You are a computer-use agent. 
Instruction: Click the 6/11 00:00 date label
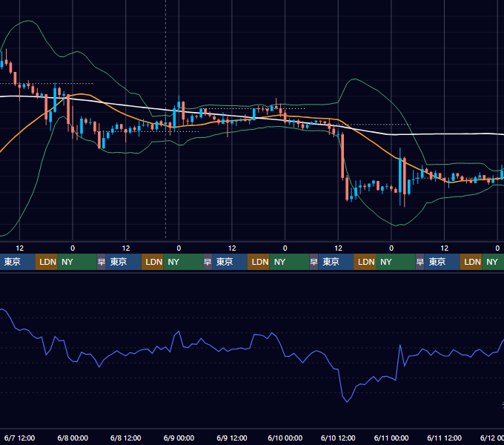coord(391,438)
